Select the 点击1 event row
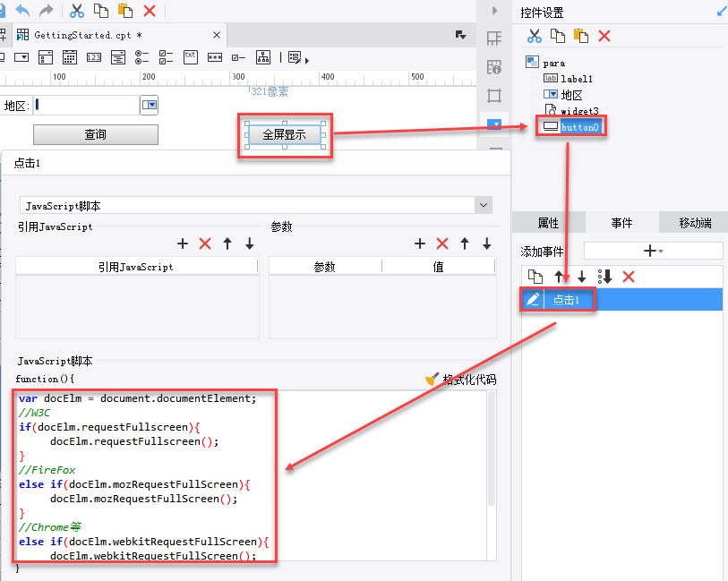The height and width of the screenshot is (581, 728). (621, 299)
